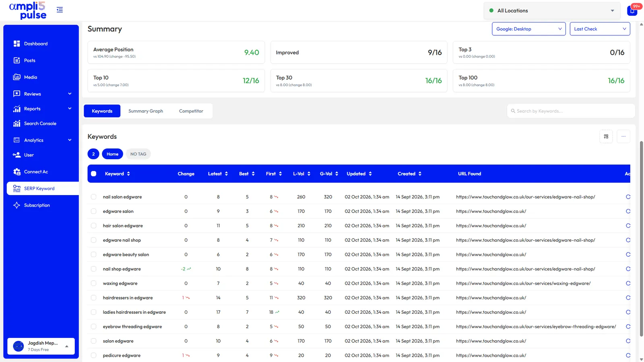
Task: Expand the Jagdish Mep... account menu
Action: (41, 346)
